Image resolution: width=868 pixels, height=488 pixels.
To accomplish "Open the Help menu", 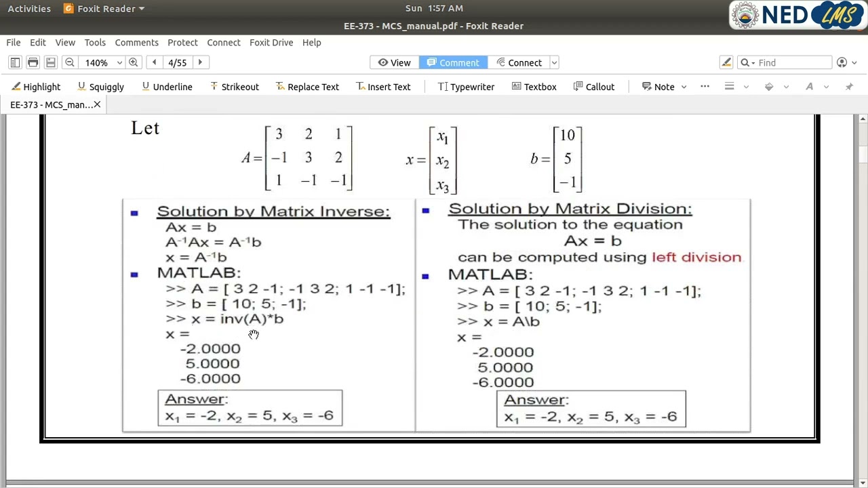I will 312,42.
